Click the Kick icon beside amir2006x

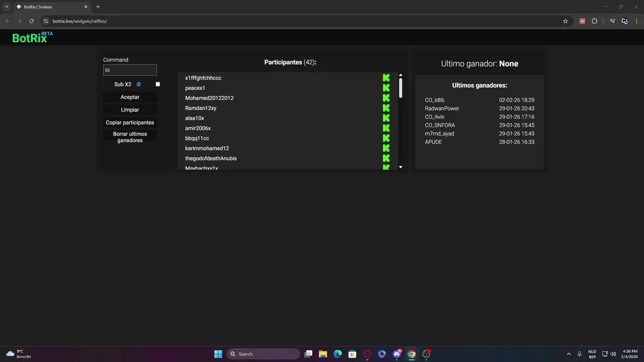click(386, 128)
